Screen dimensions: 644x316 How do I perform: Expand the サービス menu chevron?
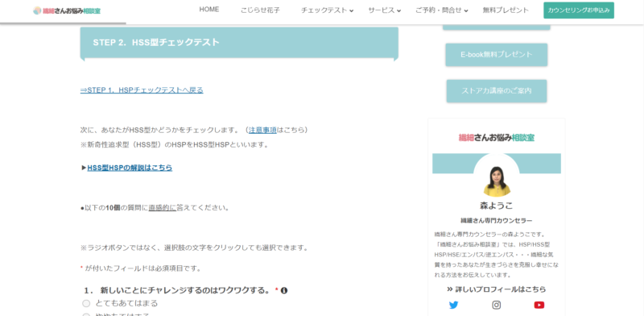point(398,10)
